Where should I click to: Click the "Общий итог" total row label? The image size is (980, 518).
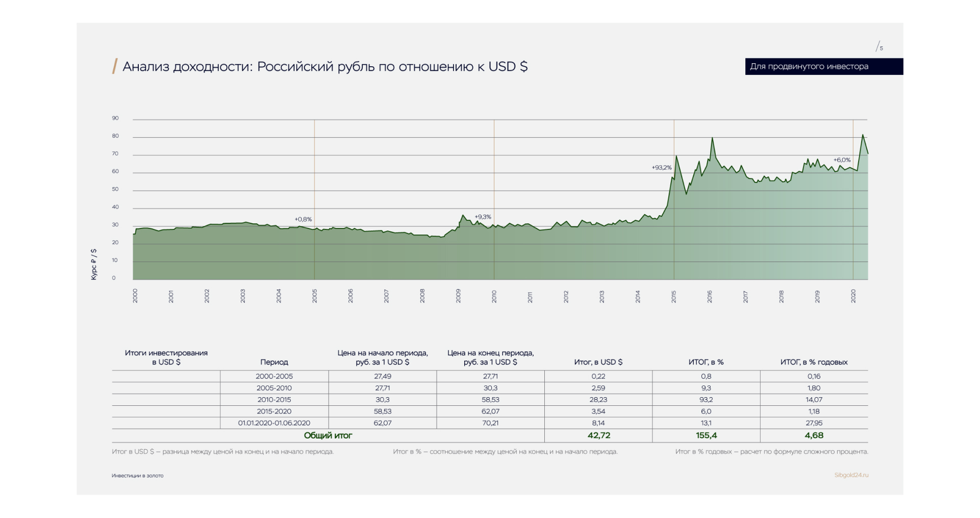point(328,435)
